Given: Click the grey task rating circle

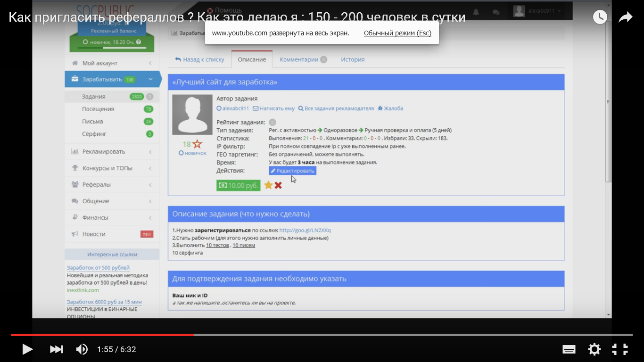Looking at the screenshot, I should pos(272,122).
